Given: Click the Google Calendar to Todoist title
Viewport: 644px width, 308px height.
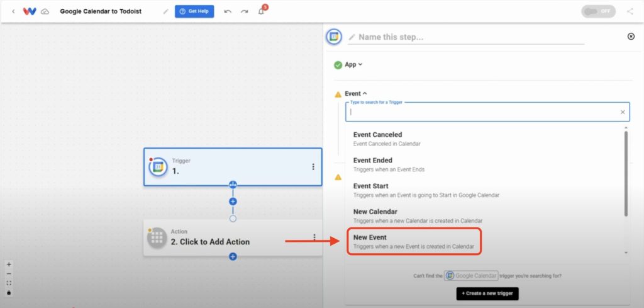Looking at the screenshot, I should (x=101, y=11).
